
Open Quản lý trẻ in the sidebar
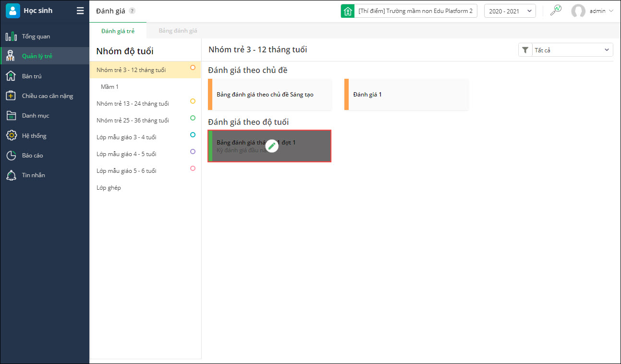click(45, 56)
